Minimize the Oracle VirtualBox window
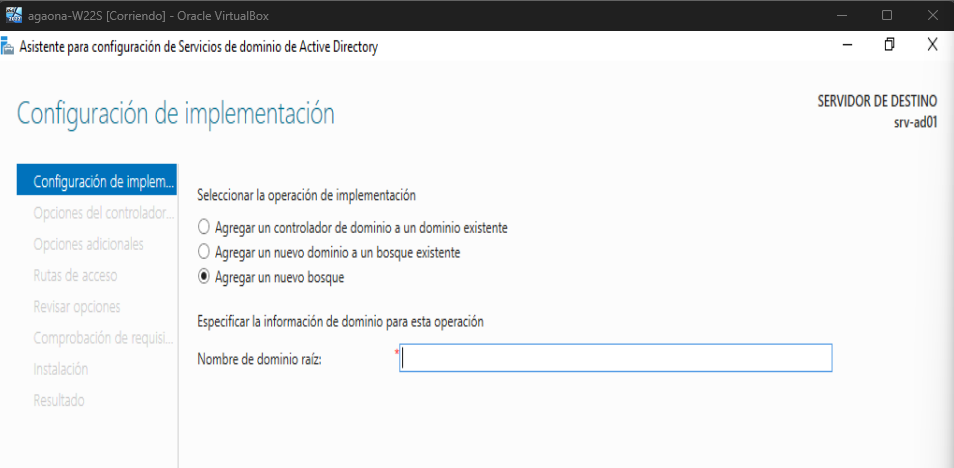Viewport: 954px width, 468px height. tap(843, 15)
